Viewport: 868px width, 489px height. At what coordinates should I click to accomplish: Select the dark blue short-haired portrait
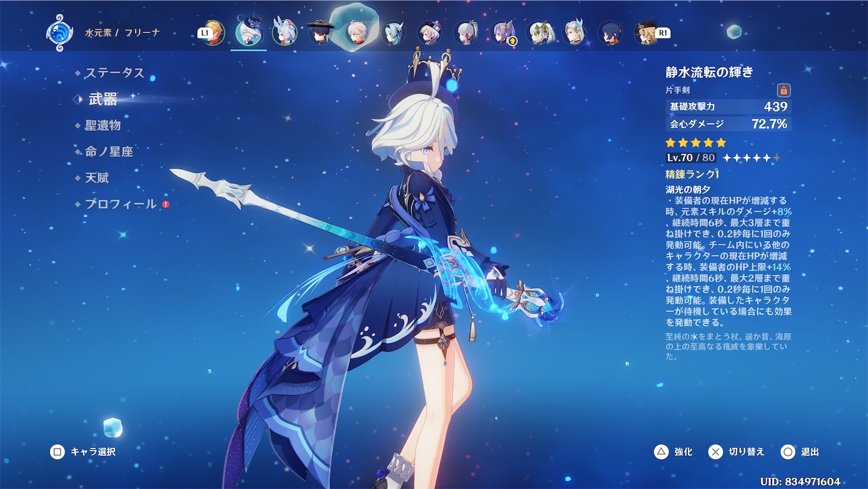click(611, 33)
